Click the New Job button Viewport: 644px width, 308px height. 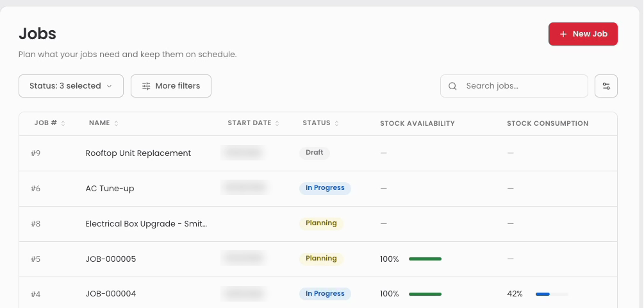(582, 34)
